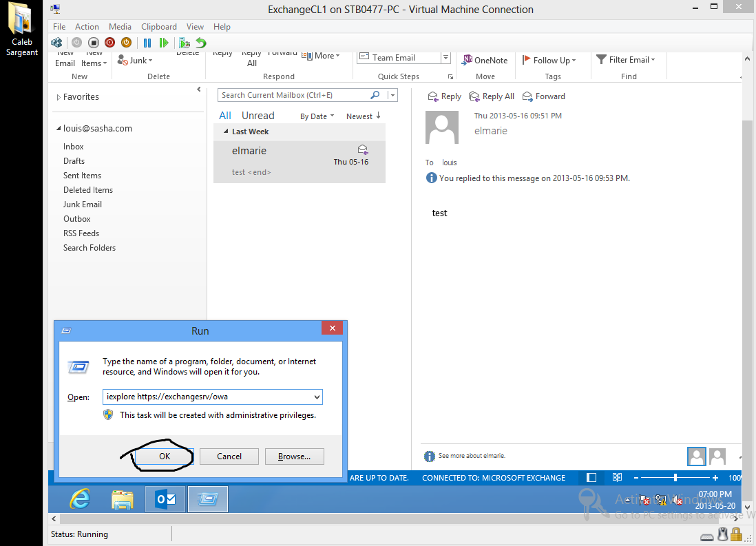
Task: Click the Outlook taskbar button
Action: pyautogui.click(x=165, y=499)
